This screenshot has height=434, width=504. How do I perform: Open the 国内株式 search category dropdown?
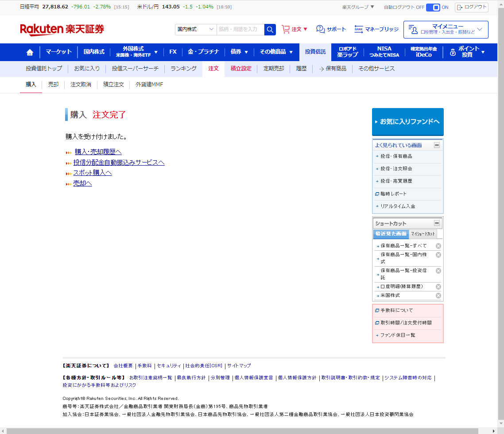click(x=195, y=30)
